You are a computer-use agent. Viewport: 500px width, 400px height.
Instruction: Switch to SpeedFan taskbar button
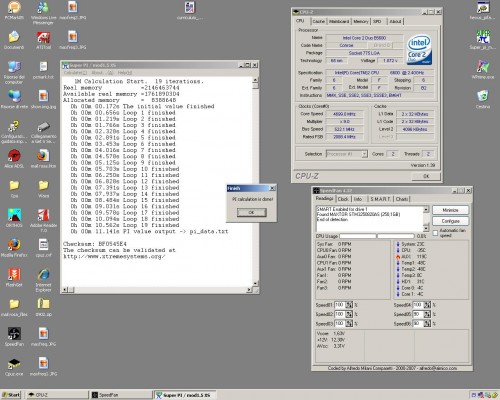click(x=121, y=395)
